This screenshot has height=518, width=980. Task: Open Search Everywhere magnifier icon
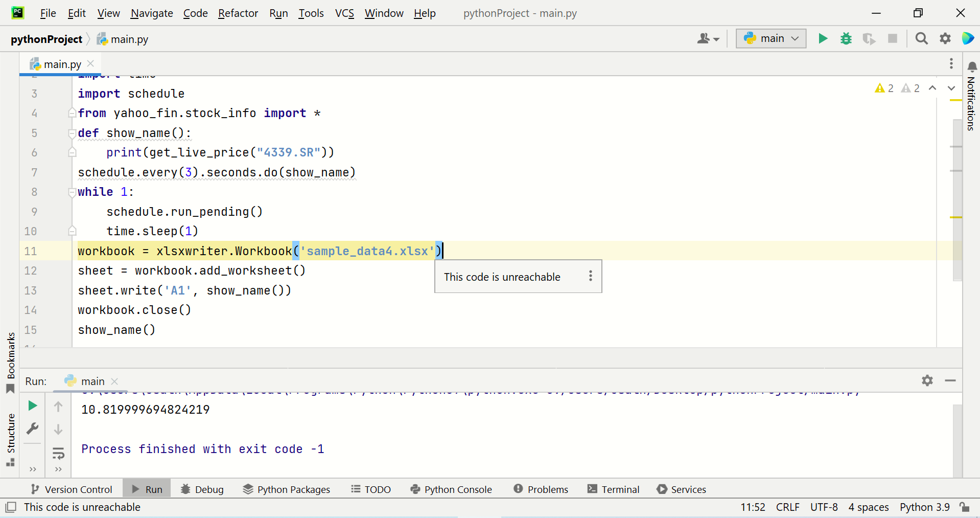(921, 39)
